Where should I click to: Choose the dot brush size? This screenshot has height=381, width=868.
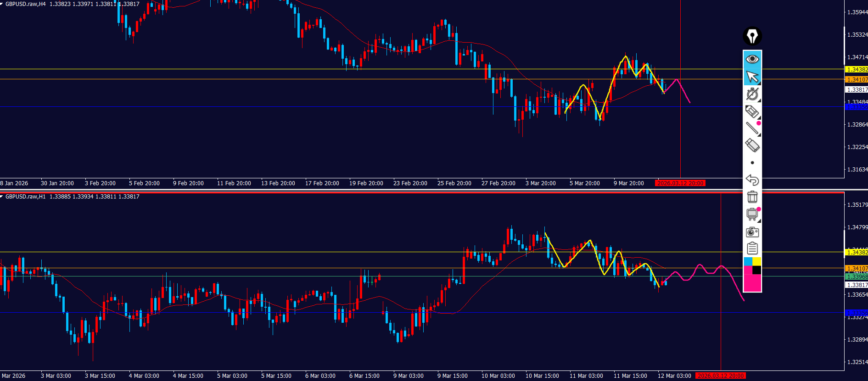click(x=752, y=163)
